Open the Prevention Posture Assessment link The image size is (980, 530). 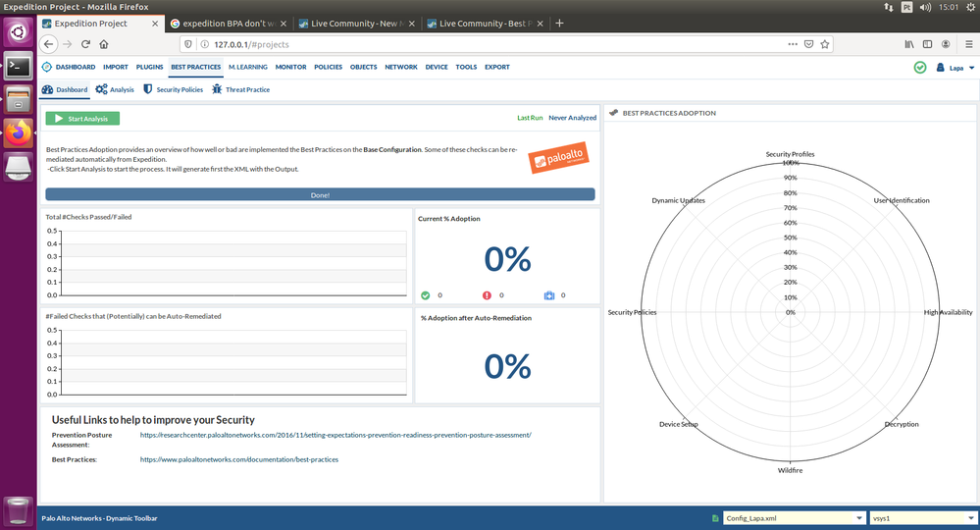[x=335, y=435]
